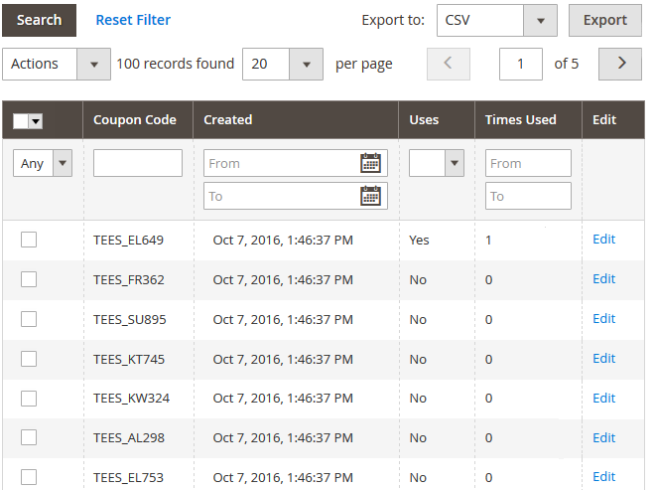This screenshot has width=655, height=490.
Task: Go to previous page of coupons
Action: click(448, 64)
